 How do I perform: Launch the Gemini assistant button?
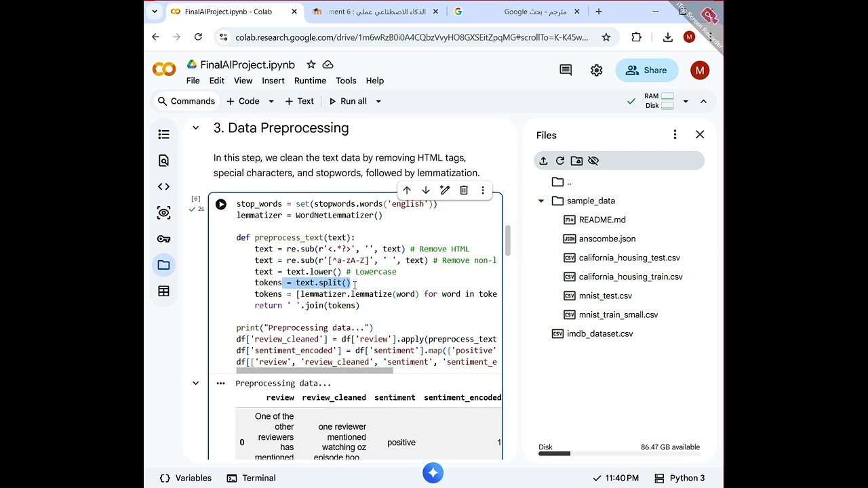433,473
